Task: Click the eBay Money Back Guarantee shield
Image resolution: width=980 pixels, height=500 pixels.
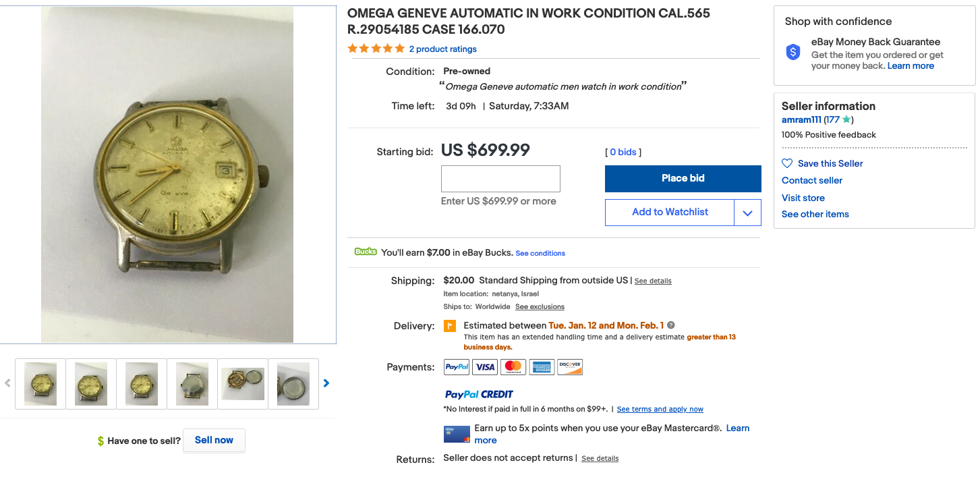Action: pos(793,52)
